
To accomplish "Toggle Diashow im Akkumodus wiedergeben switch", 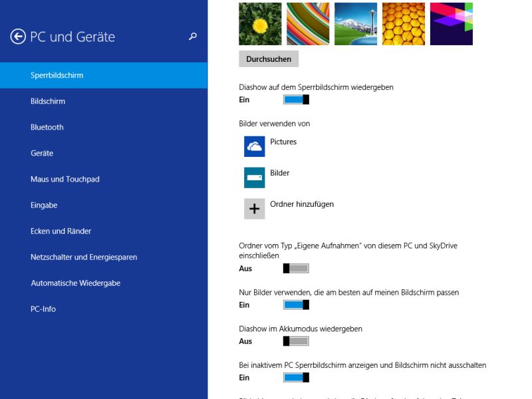I will coord(296,341).
